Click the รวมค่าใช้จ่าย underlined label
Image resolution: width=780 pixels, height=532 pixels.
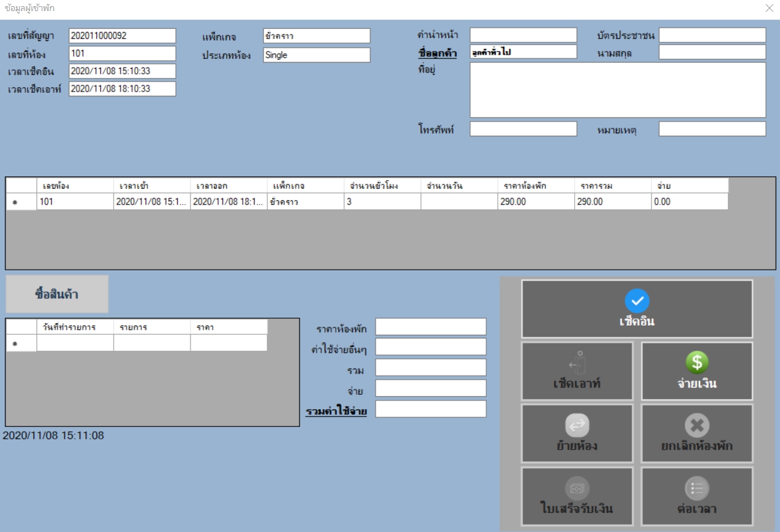point(336,411)
